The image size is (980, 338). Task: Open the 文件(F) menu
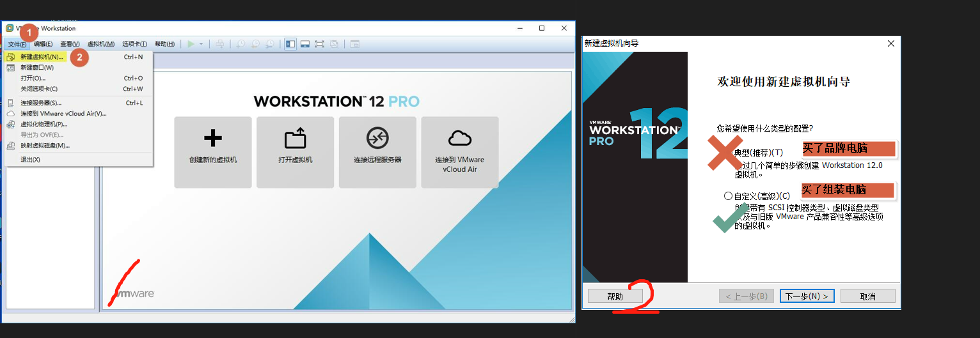(x=17, y=44)
